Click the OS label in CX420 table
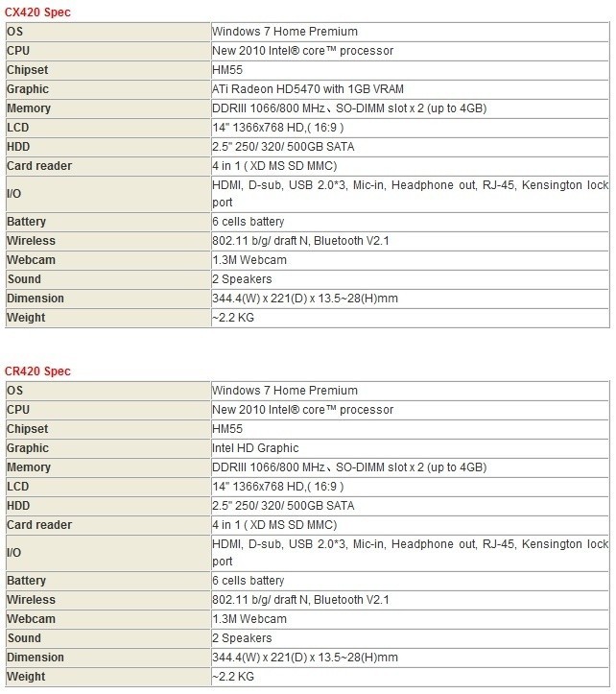This screenshot has width=616, height=694. (x=14, y=32)
